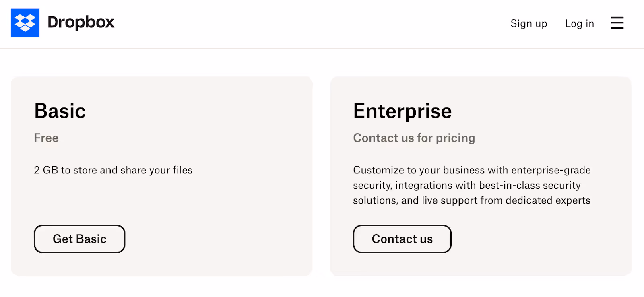Viewport: 644px width, 297px height.
Task: Click the 'Contact us for pricing' subtitle
Action: pos(414,138)
